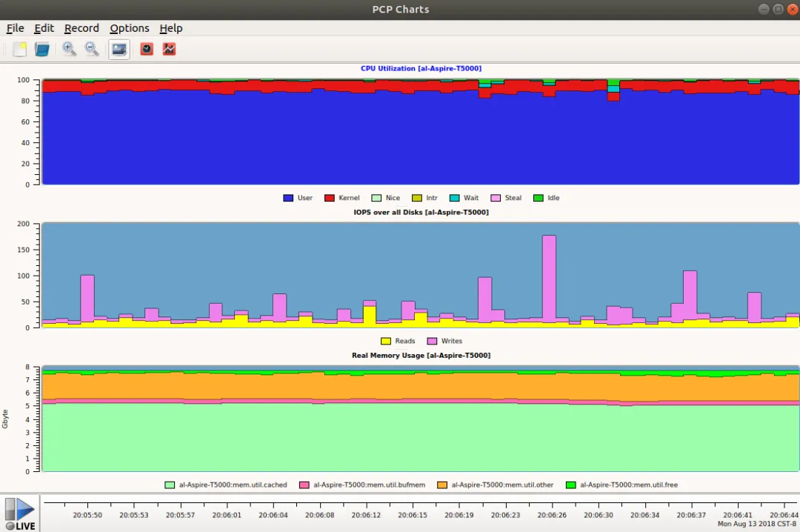Open the Options menu
The width and height of the screenshot is (800, 532).
[130, 28]
